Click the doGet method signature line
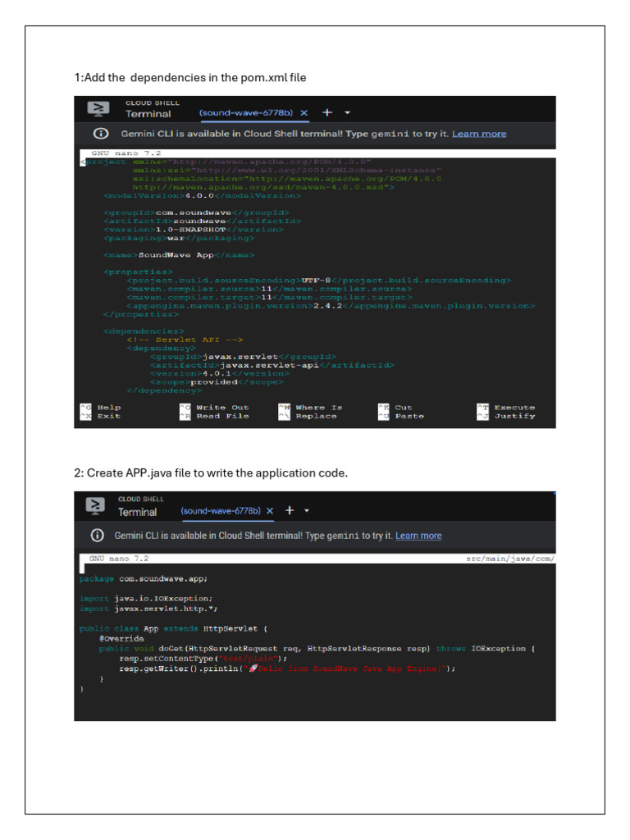 click(317, 648)
